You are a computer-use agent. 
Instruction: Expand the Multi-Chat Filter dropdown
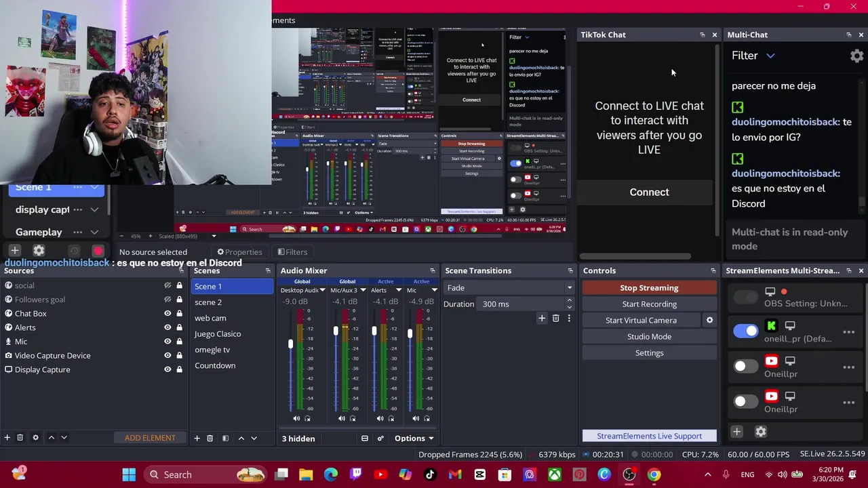coord(770,56)
